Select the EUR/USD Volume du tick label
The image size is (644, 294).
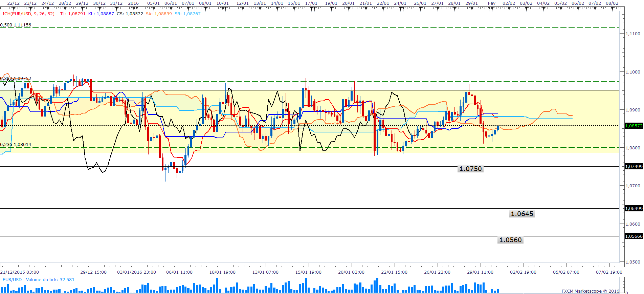coord(38,279)
